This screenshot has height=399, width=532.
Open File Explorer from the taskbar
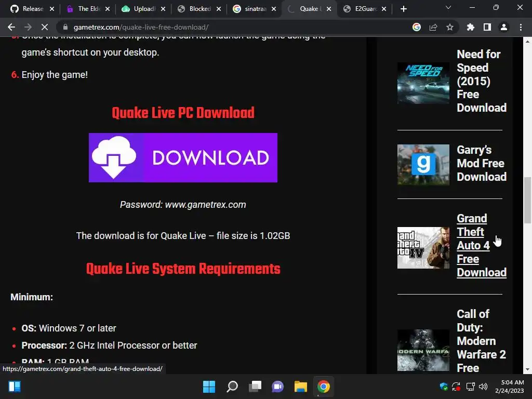tap(301, 387)
